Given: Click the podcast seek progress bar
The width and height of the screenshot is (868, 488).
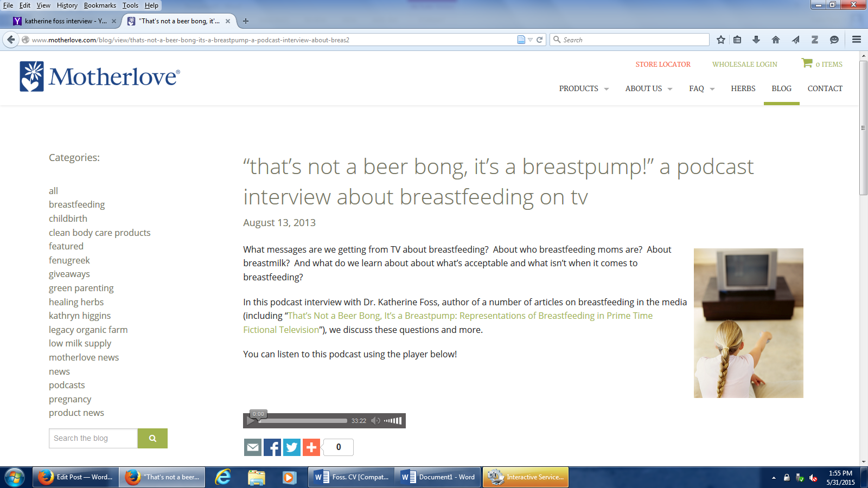Looking at the screenshot, I should point(304,421).
